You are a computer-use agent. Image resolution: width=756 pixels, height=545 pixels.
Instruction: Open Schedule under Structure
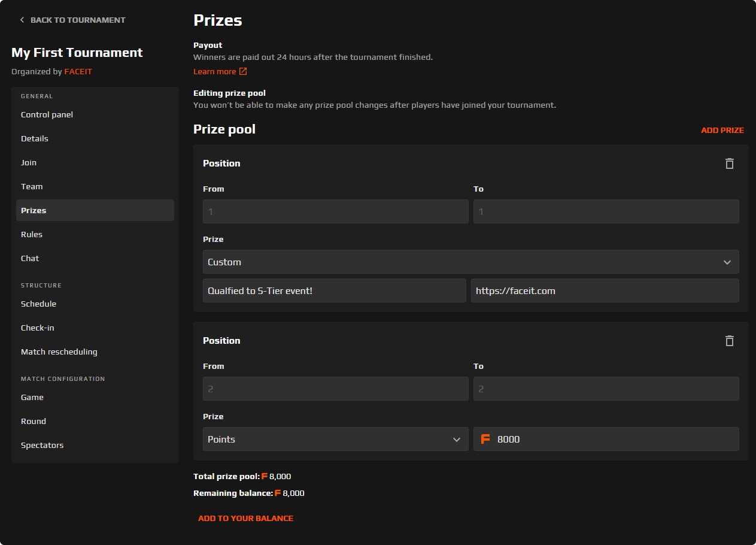click(38, 304)
